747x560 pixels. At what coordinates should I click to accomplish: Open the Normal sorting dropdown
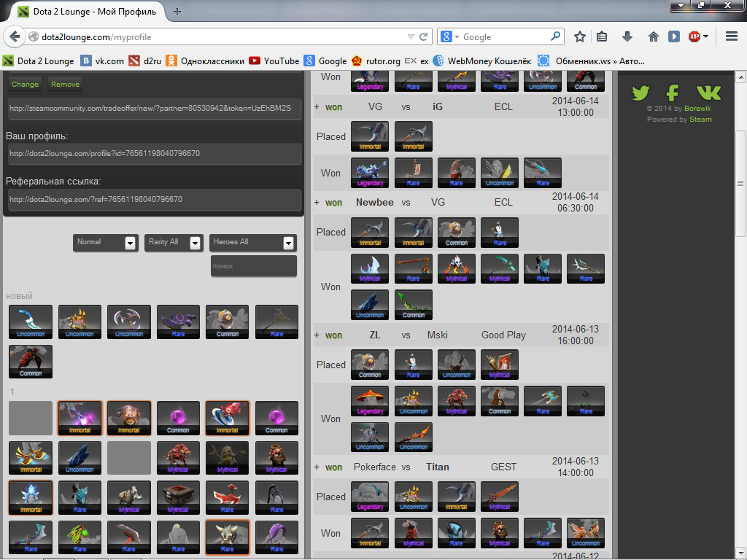[x=105, y=242]
